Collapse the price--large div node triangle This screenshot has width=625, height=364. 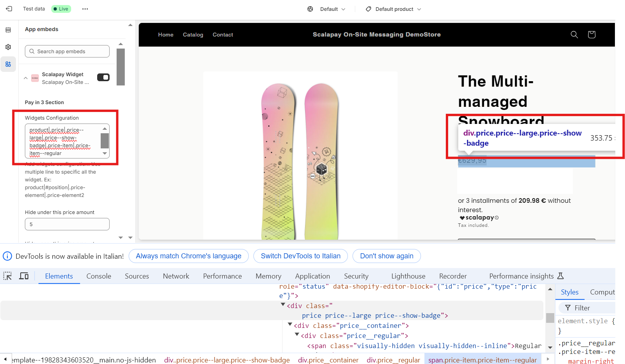click(283, 305)
